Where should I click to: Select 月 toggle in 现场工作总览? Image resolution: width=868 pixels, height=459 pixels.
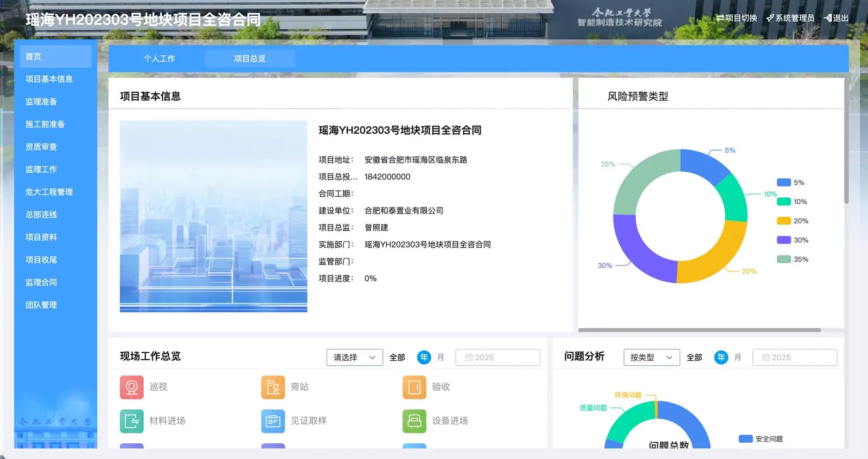click(x=441, y=357)
